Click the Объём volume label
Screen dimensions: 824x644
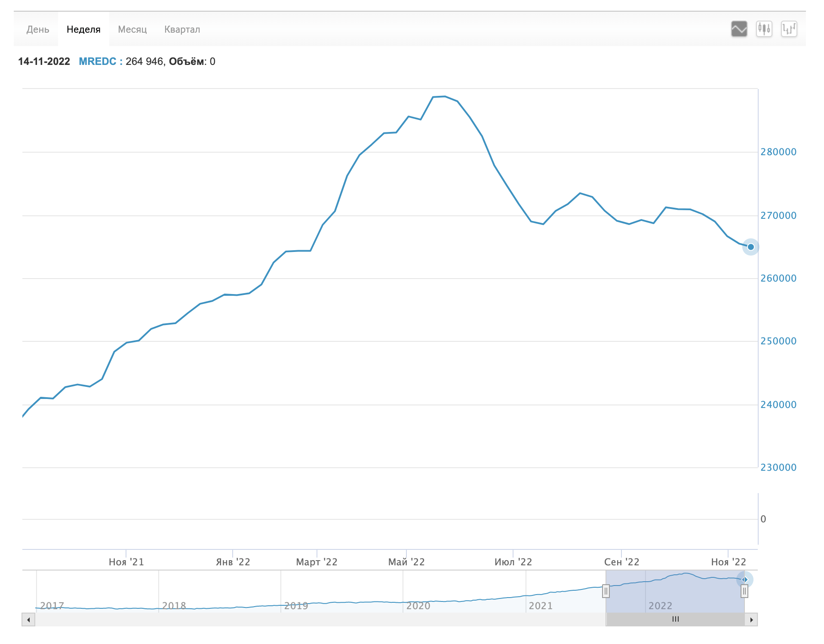click(186, 61)
